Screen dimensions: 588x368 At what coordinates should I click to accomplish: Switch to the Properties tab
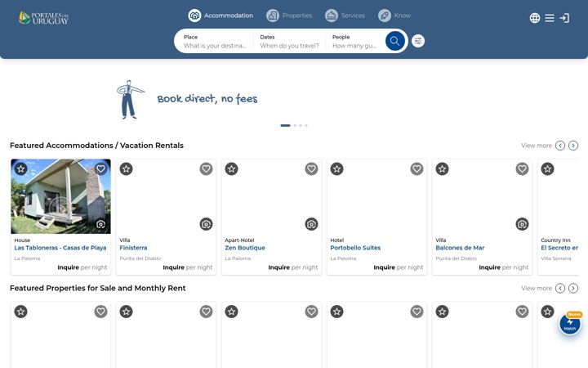point(289,16)
